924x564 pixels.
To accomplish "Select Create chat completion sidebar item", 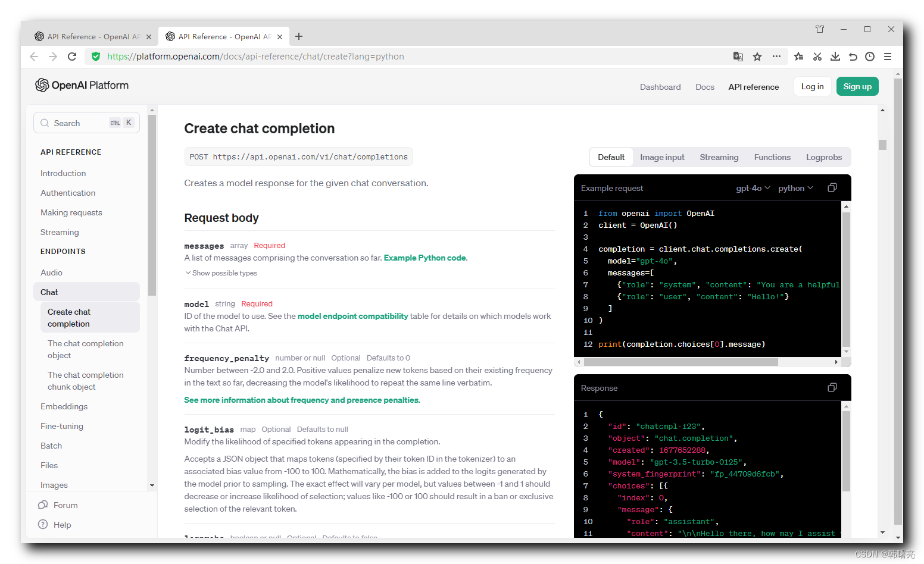I will pos(90,318).
